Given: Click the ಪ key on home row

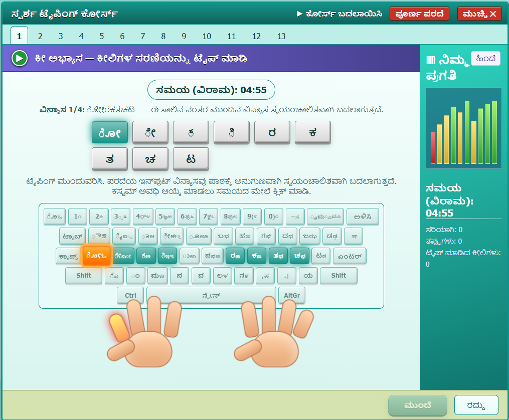Looking at the screenshot, I should (212, 256).
